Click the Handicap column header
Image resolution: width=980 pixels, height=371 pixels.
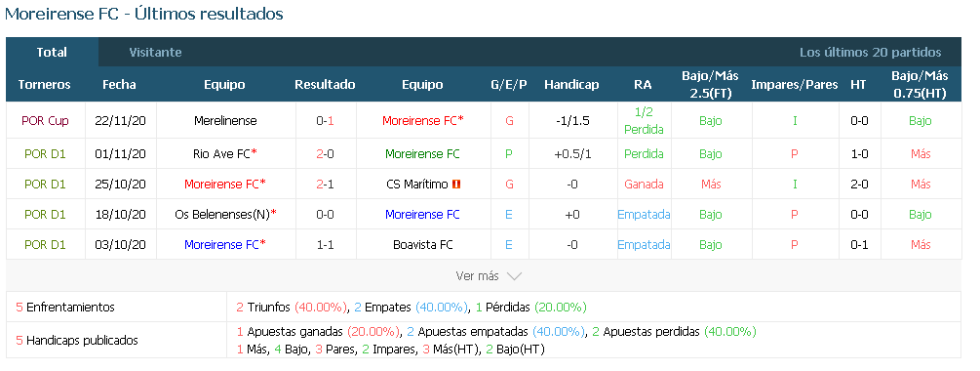point(571,85)
